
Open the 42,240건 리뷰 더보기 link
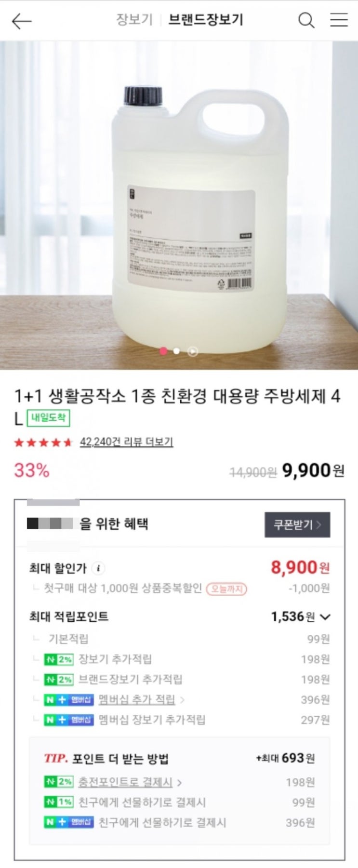[126, 442]
